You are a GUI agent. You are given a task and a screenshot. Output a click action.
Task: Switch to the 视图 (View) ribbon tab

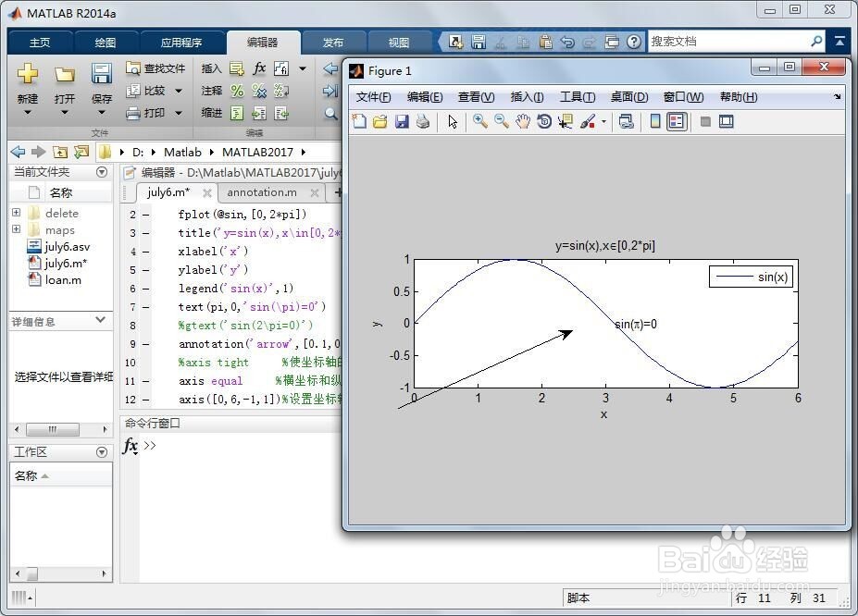coord(399,43)
